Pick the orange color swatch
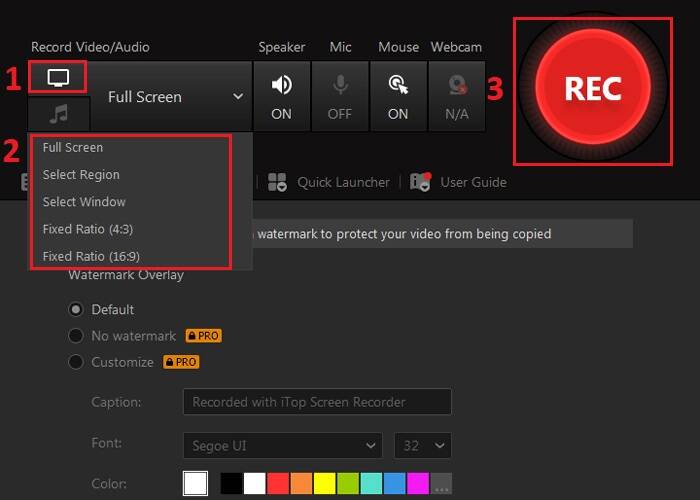The width and height of the screenshot is (700, 500). click(x=301, y=483)
